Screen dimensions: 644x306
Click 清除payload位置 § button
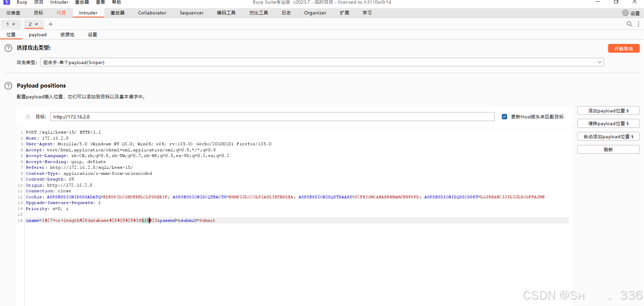click(x=608, y=123)
